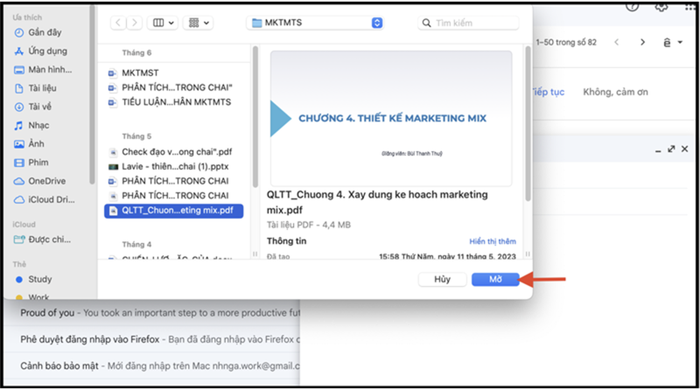
Task: Click the preview pane vertical scrollbar
Action: 528,124
